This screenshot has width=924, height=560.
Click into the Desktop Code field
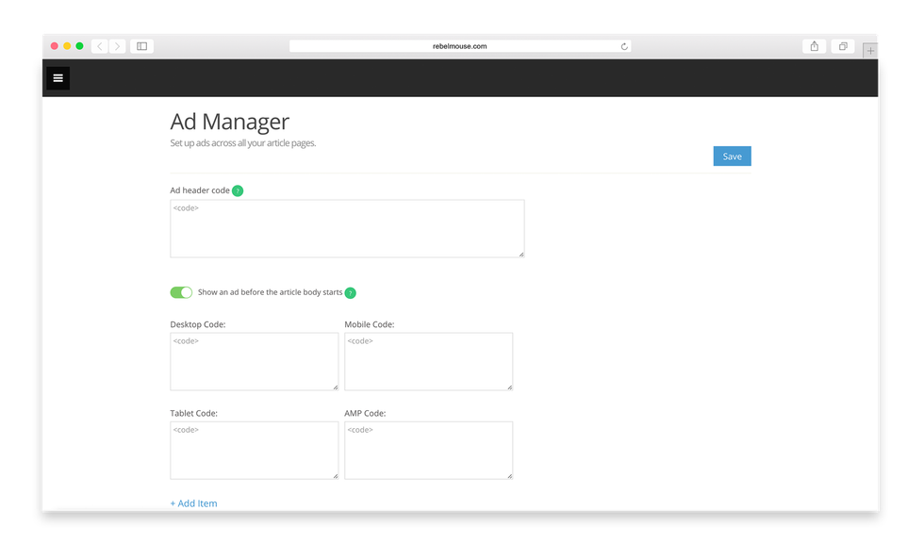point(254,361)
